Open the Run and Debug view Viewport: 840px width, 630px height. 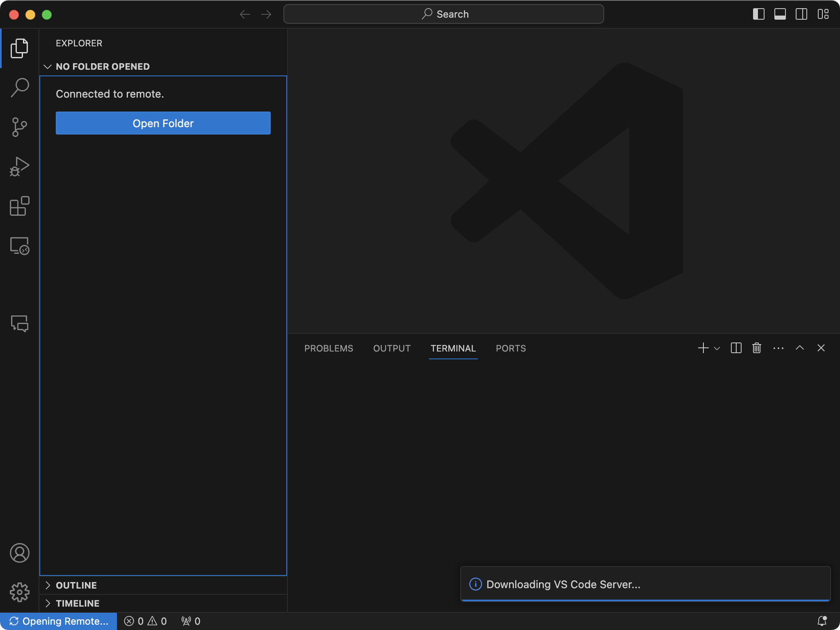[19, 167]
